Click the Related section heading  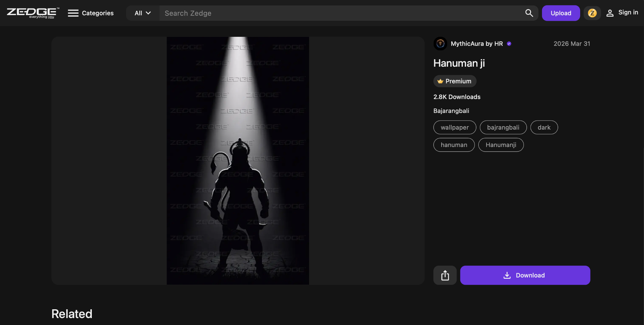[x=72, y=314]
